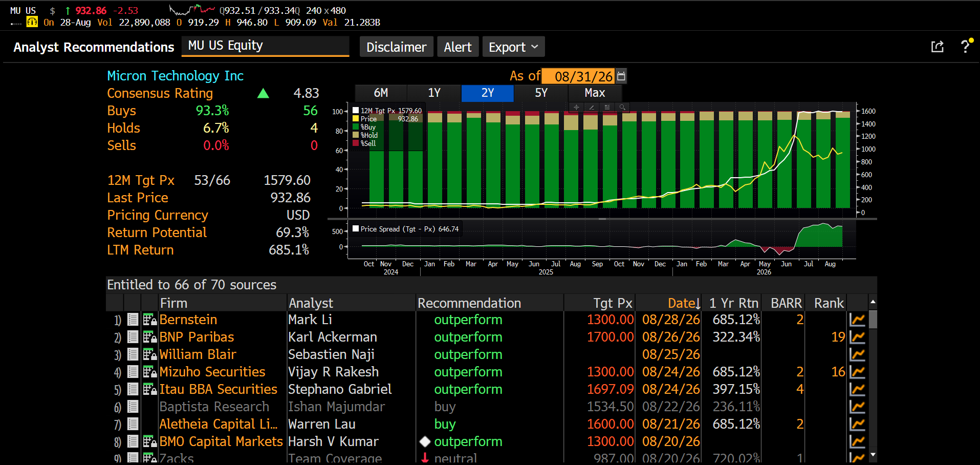Click analyst name Karl Ackerman
Image resolution: width=980 pixels, height=465 pixels.
point(333,337)
